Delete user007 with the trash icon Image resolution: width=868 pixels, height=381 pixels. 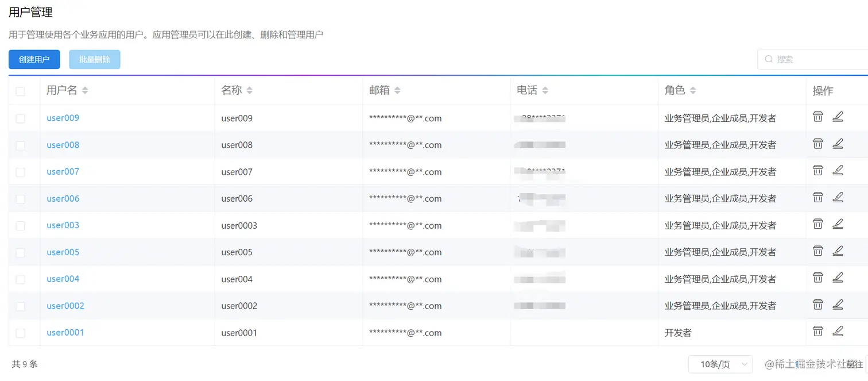tap(817, 170)
